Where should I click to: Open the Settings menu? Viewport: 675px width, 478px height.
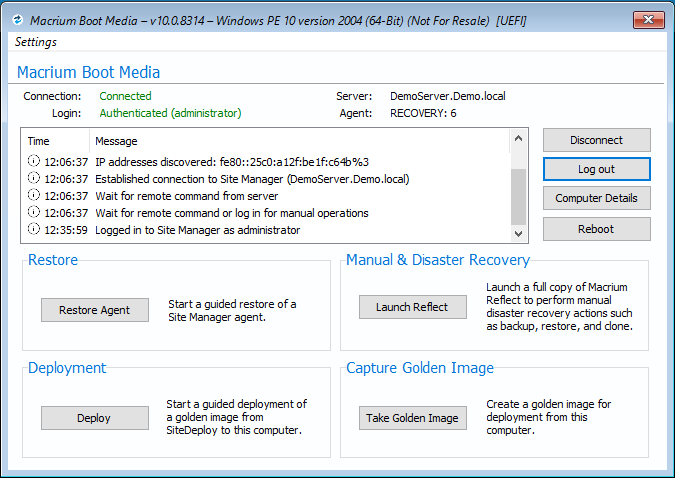coord(36,42)
